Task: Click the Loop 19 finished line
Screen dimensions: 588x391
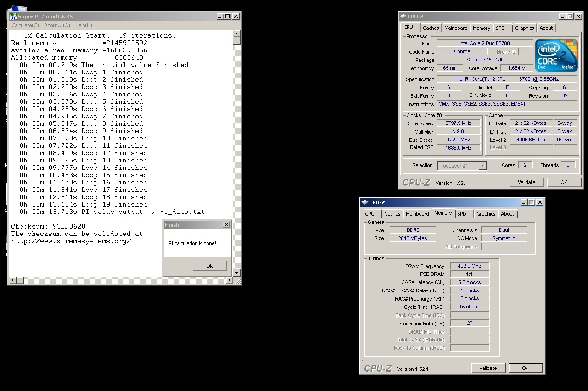Action: [x=83, y=204]
